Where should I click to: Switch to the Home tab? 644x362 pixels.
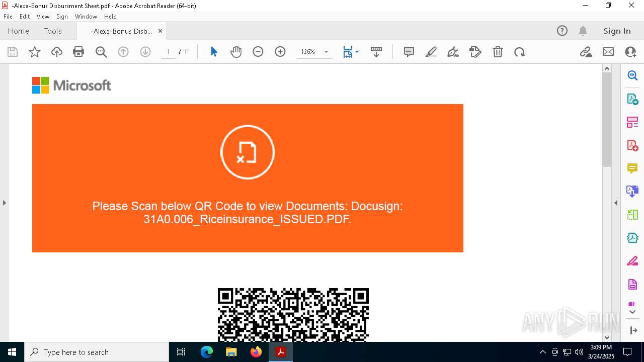pyautogui.click(x=19, y=31)
